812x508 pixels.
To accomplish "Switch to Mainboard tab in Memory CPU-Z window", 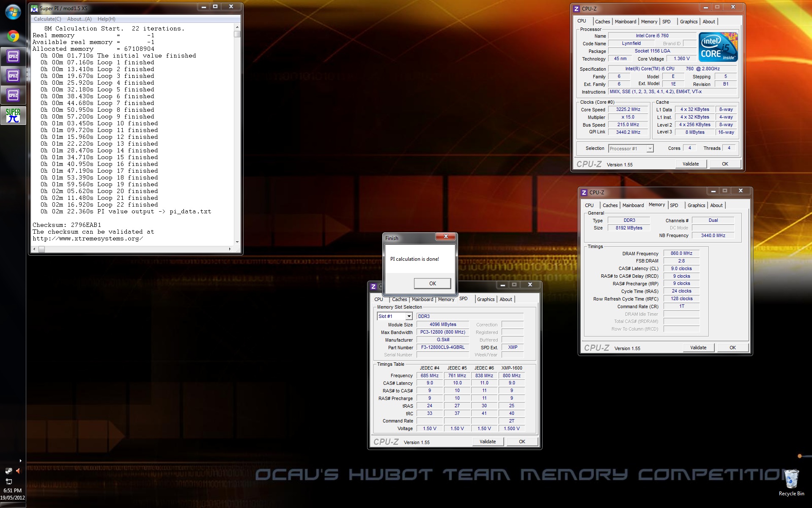I will coord(633,205).
